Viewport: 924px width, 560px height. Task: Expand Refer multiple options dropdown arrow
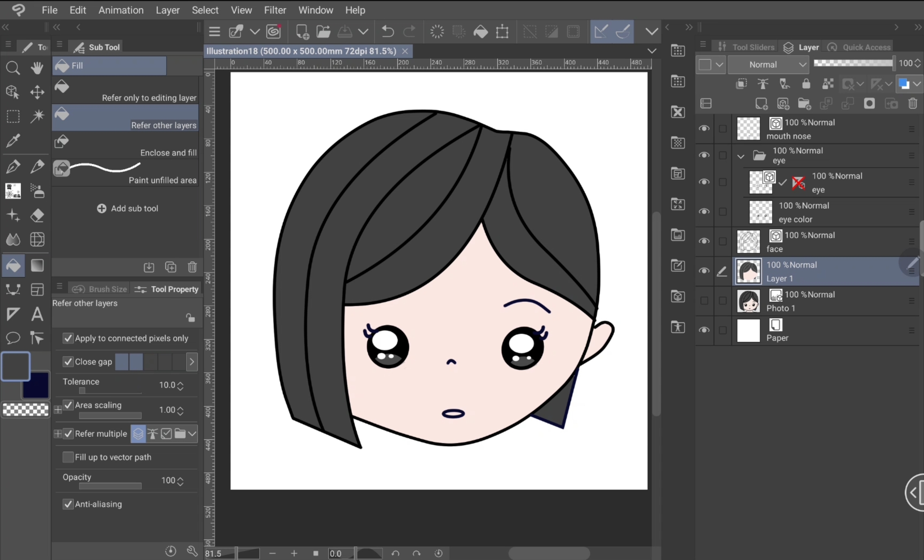coord(192,434)
